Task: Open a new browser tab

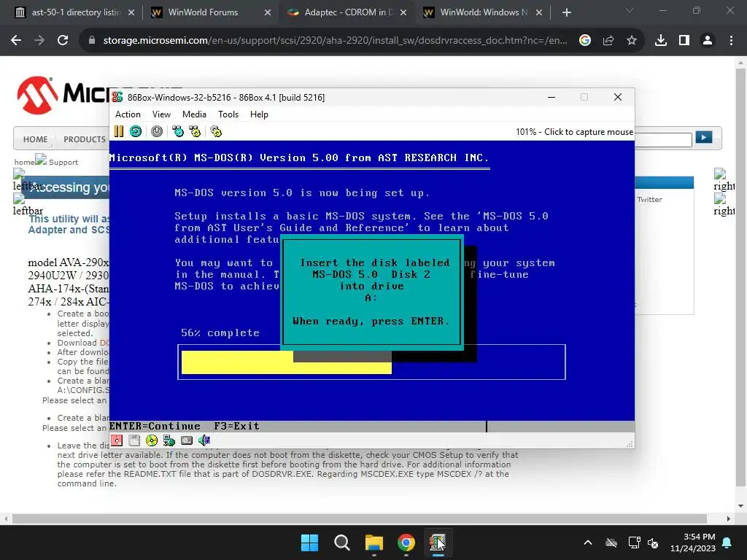Action: pos(566,12)
